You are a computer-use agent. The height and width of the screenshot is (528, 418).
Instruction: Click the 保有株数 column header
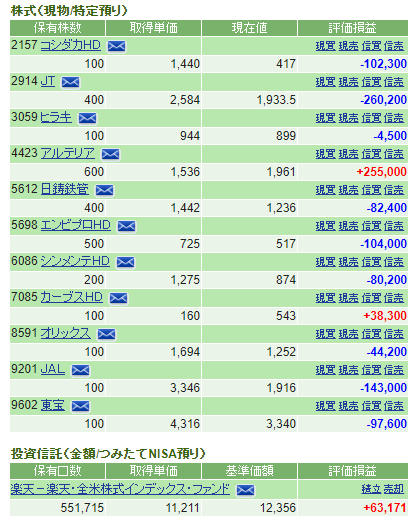(58, 28)
